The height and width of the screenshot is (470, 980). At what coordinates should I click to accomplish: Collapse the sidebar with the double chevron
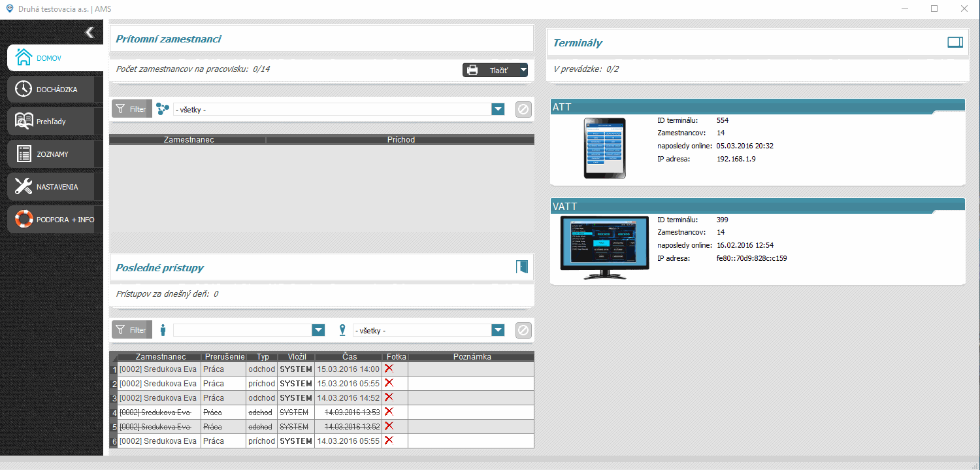(x=90, y=32)
